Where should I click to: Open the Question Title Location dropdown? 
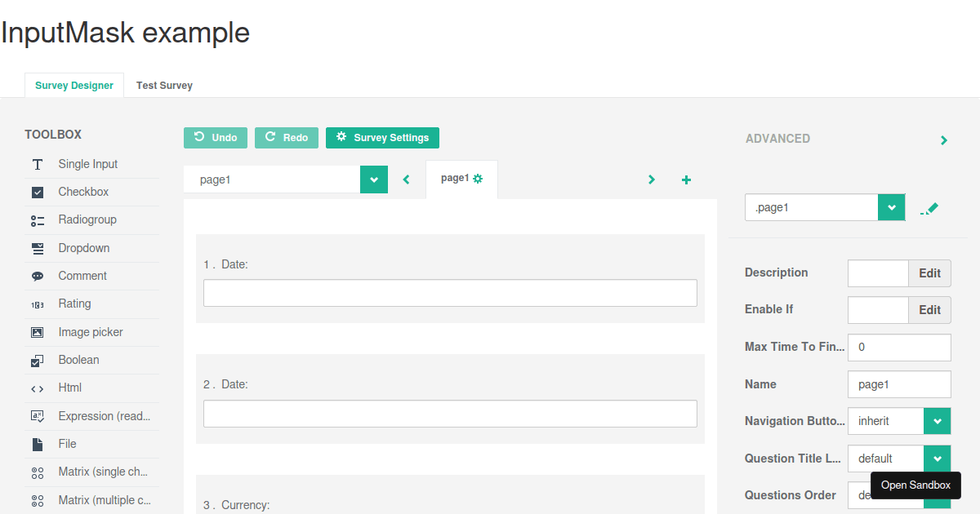(x=937, y=459)
